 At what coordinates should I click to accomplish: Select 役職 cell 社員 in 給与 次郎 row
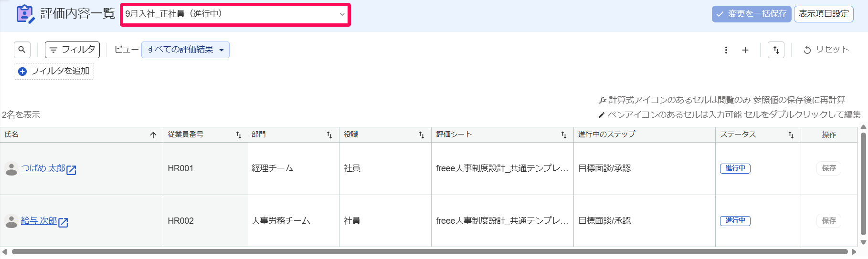tap(385, 221)
